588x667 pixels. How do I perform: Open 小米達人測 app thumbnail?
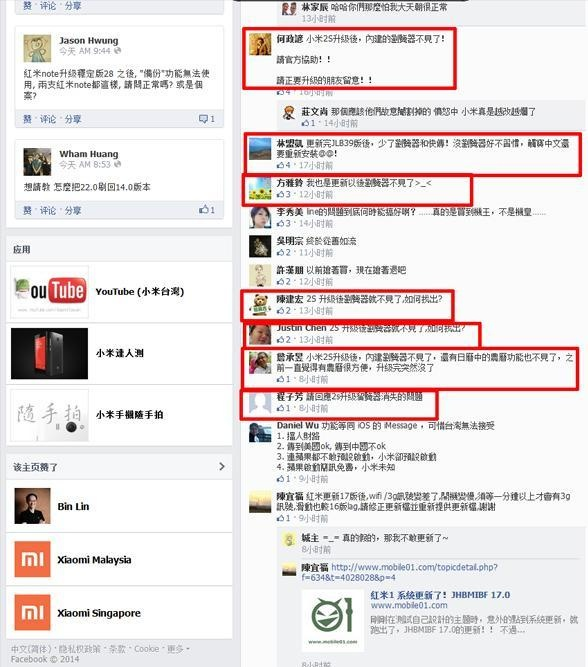pos(49,353)
